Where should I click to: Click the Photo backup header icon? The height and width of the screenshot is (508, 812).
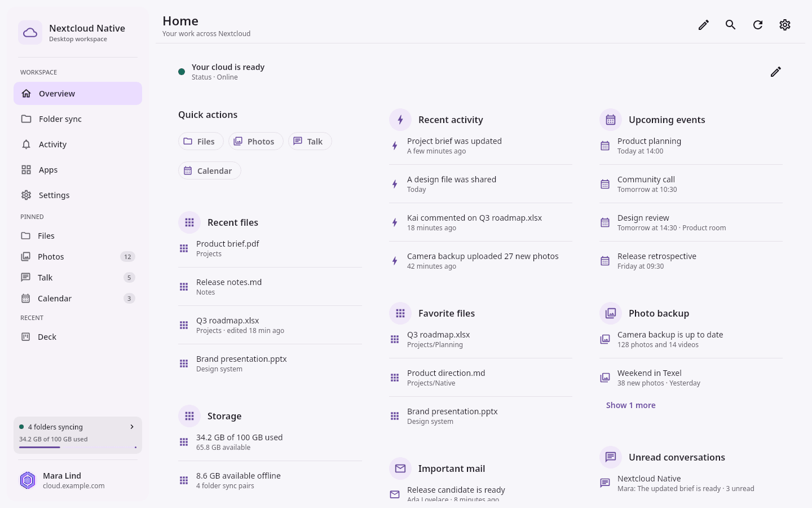[611, 313]
